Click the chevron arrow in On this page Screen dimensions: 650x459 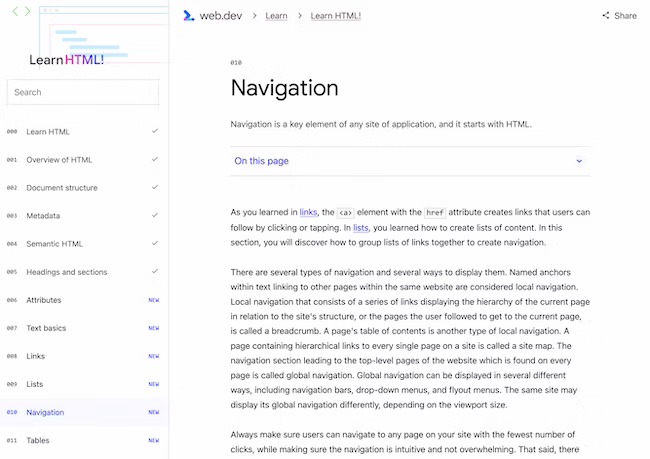[x=579, y=161]
